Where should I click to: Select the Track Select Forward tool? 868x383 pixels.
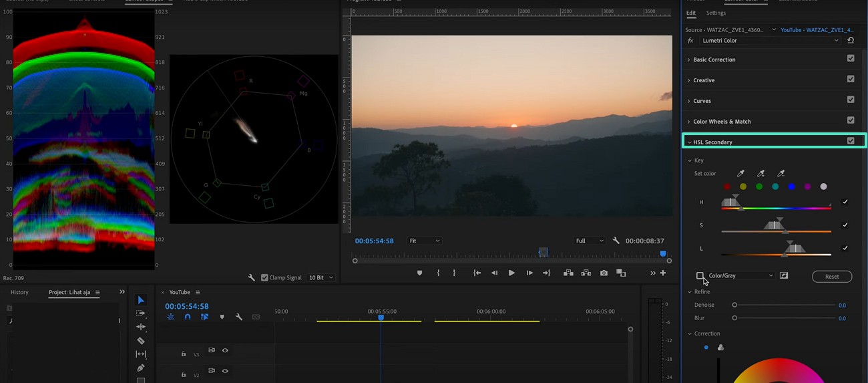(x=141, y=313)
